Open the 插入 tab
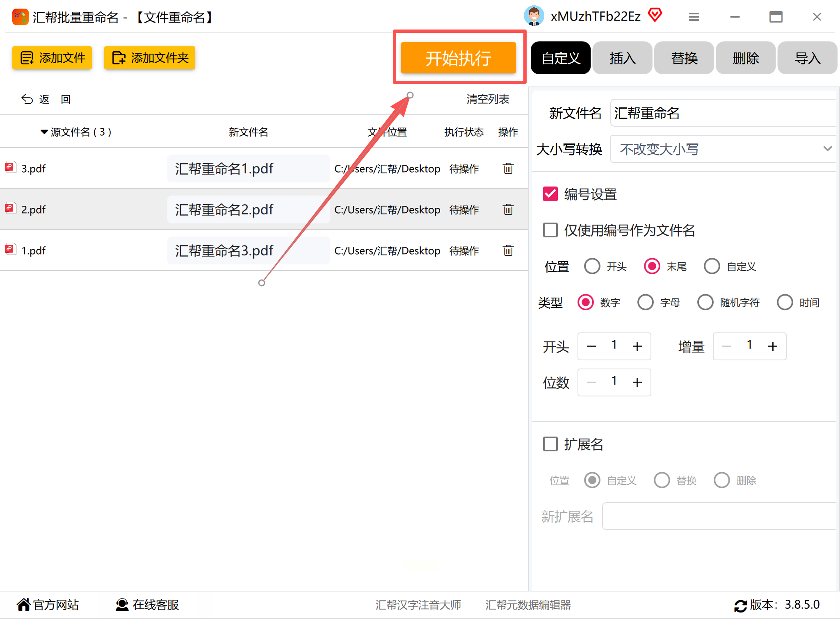Image resolution: width=840 pixels, height=619 pixels. pos(622,58)
